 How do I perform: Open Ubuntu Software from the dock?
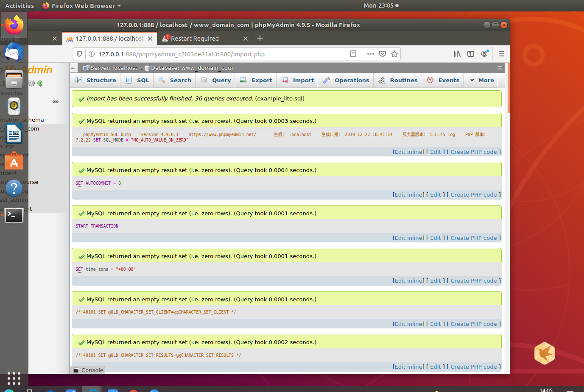[x=14, y=161]
